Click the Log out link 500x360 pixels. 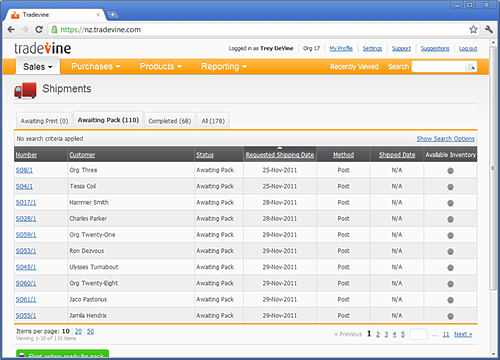(x=468, y=49)
